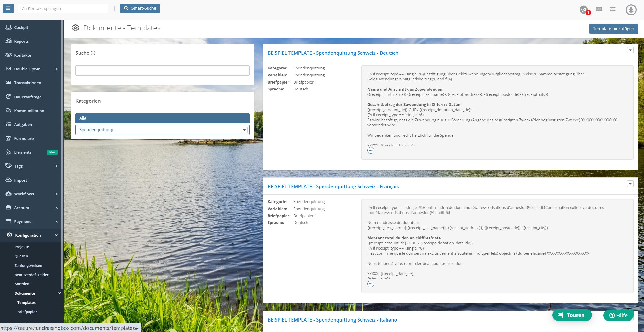Open the Spendenquittung category dropdown arrow
This screenshot has height=332, width=644.
coord(244,130)
